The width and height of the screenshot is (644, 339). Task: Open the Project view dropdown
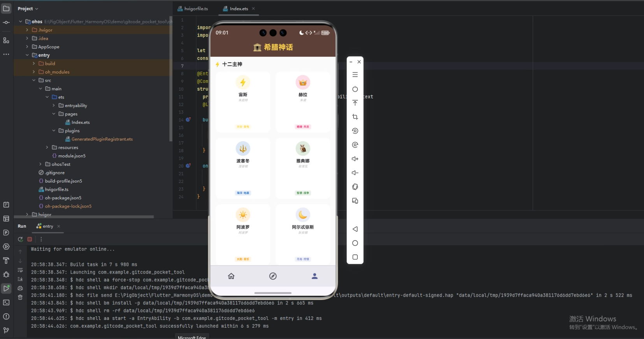point(28,9)
